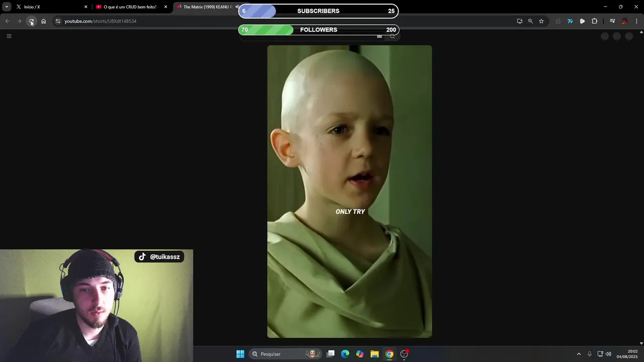
Task: Open the Extensions puzzle menu
Action: pos(594,21)
